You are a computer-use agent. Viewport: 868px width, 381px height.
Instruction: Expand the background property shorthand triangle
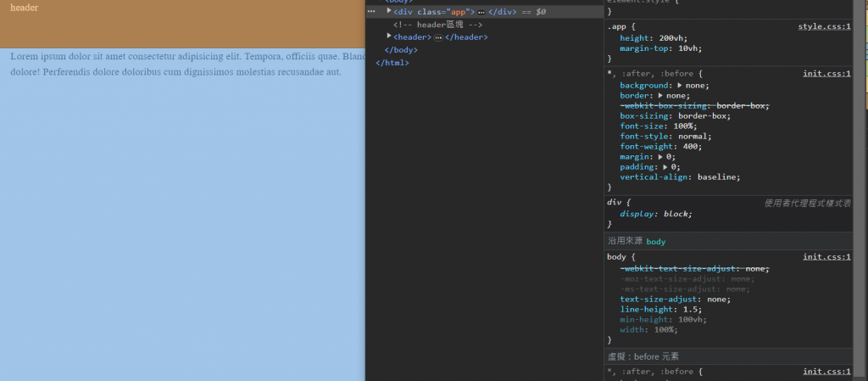point(681,86)
